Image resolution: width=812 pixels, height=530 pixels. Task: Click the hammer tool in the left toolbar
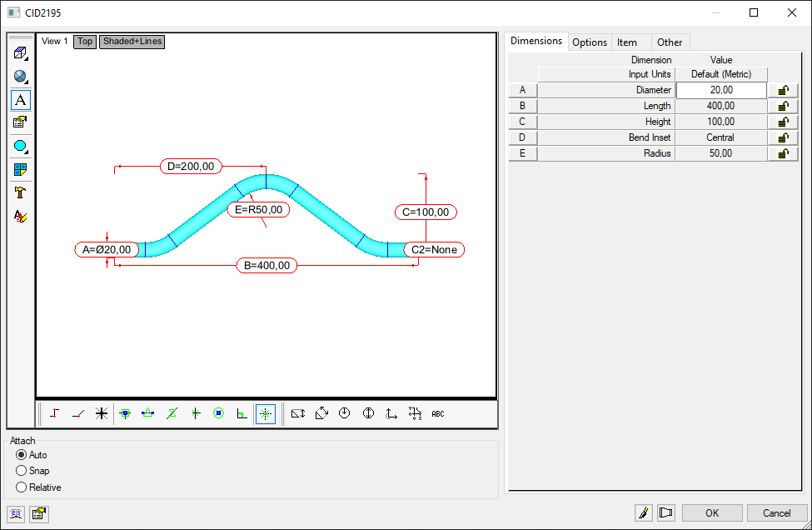pos(20,192)
